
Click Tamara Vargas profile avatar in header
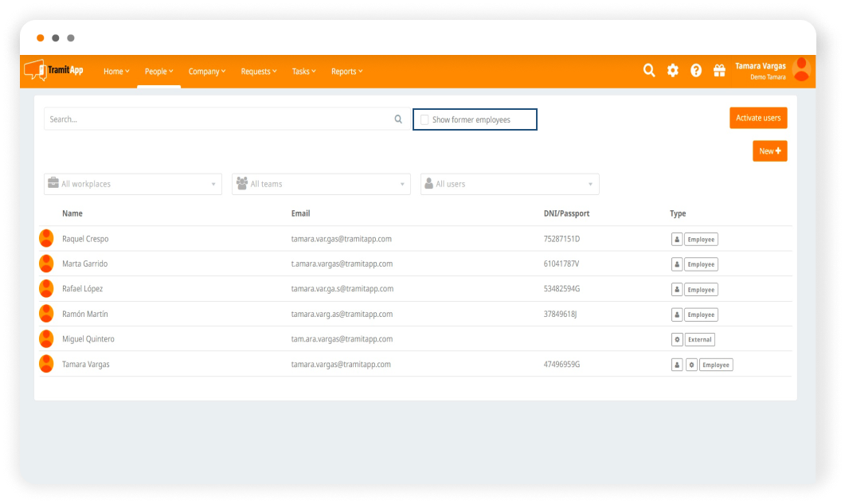coord(801,70)
